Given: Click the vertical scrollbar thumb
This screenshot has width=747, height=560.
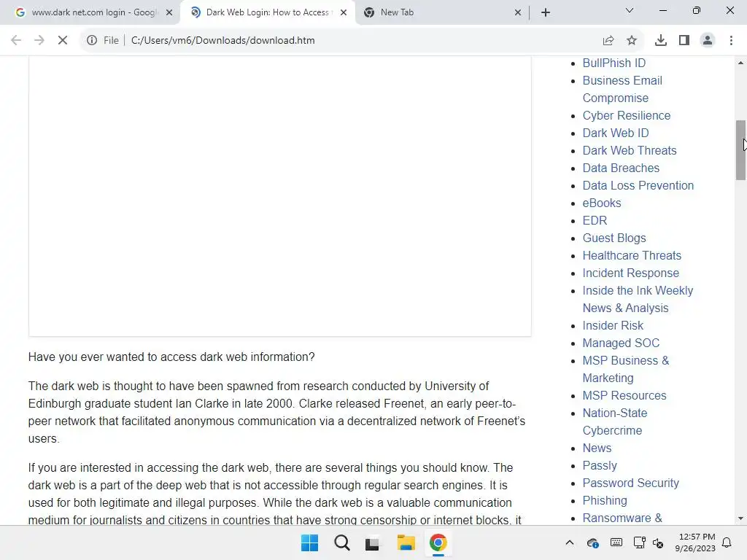Looking at the screenshot, I should 740,150.
